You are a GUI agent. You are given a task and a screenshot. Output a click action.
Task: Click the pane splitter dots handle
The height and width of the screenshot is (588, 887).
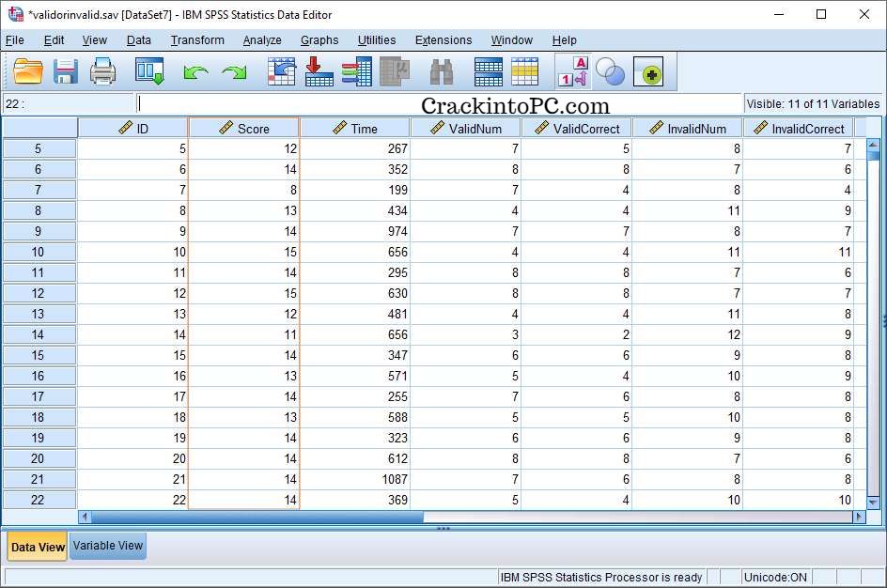coord(443,529)
